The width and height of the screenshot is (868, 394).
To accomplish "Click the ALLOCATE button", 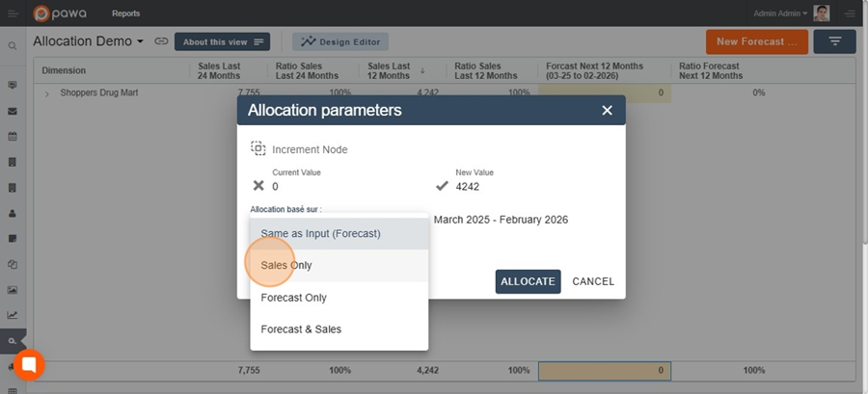I will (x=529, y=282).
